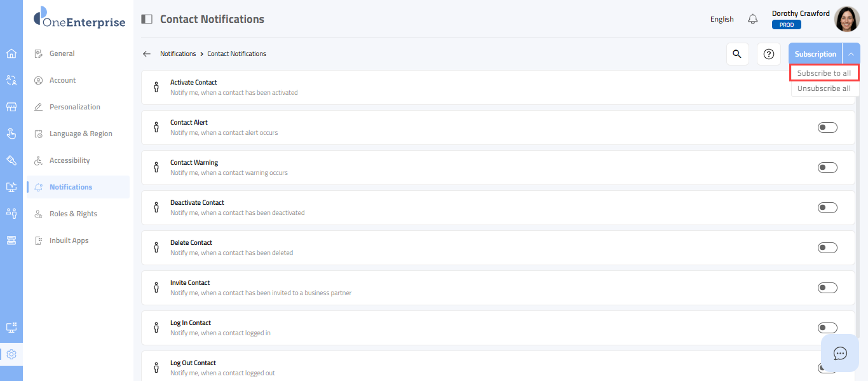
Task: Open the help question mark icon
Action: 768,54
